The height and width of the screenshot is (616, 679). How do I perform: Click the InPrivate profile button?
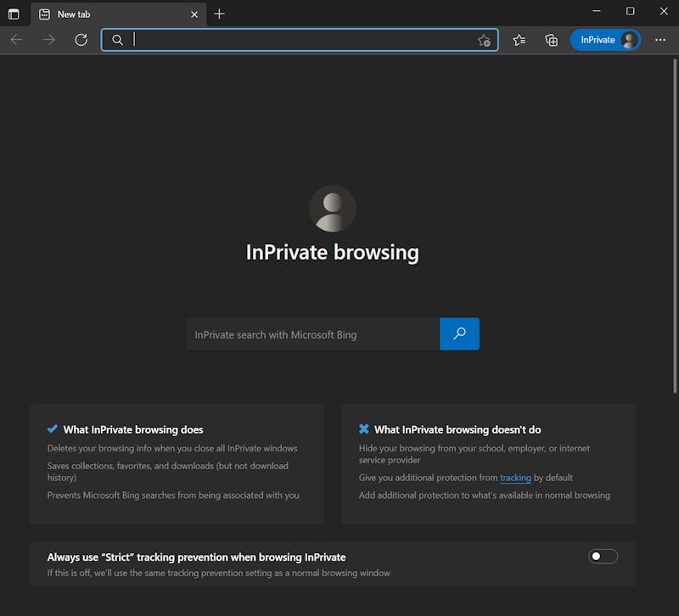coord(605,40)
